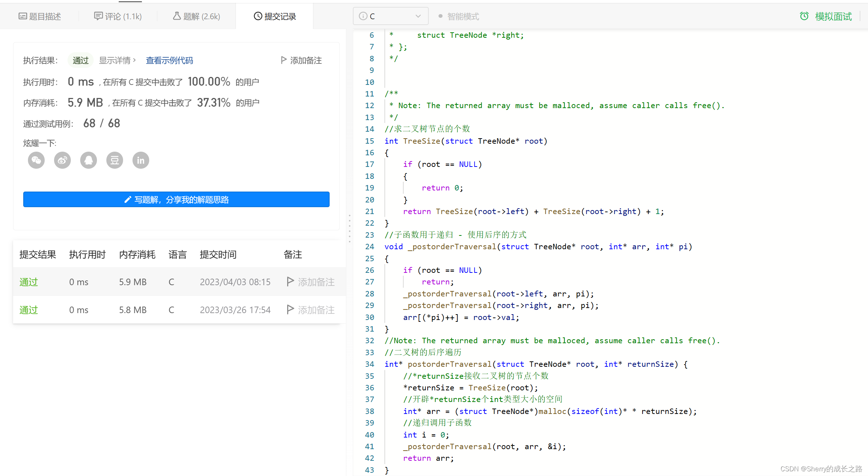Screen dimensions: 868x476
Task: Click 添加备注 in 17:54 row
Action: point(316,310)
